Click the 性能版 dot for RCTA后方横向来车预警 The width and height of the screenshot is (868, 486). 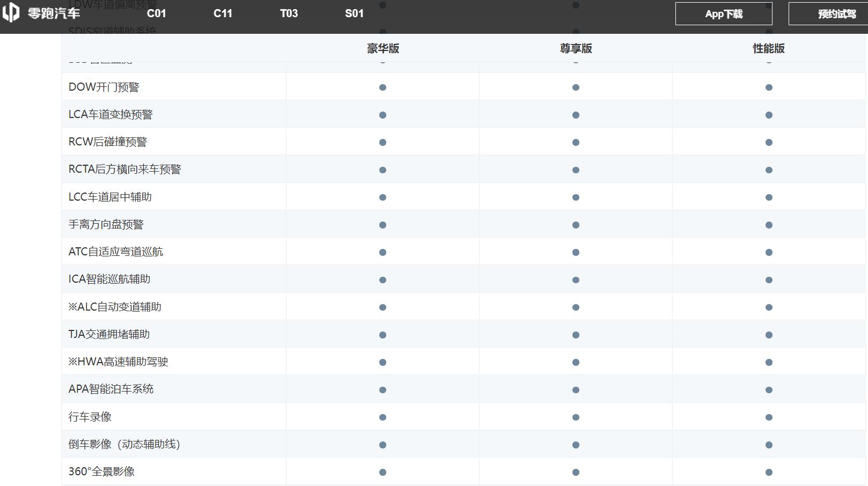coord(769,170)
